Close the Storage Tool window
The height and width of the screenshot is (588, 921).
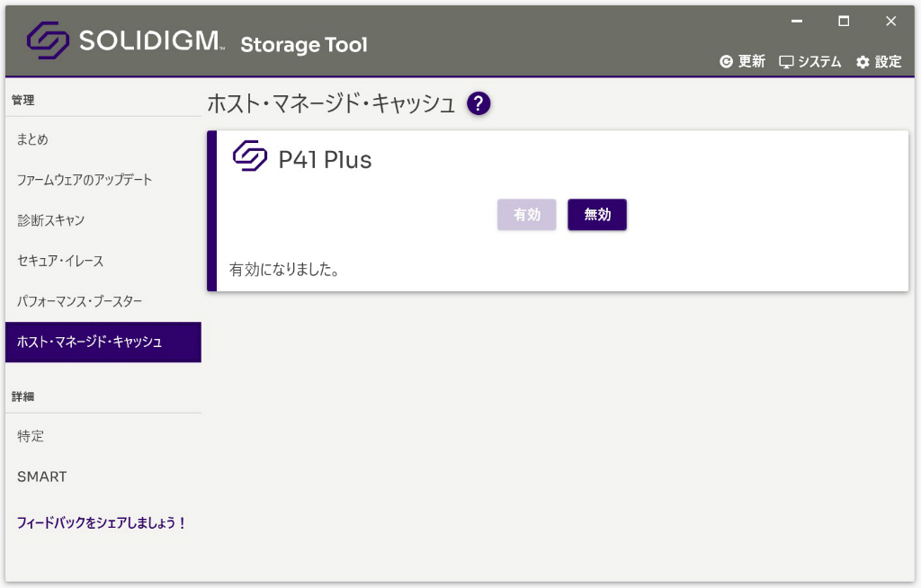point(891,22)
